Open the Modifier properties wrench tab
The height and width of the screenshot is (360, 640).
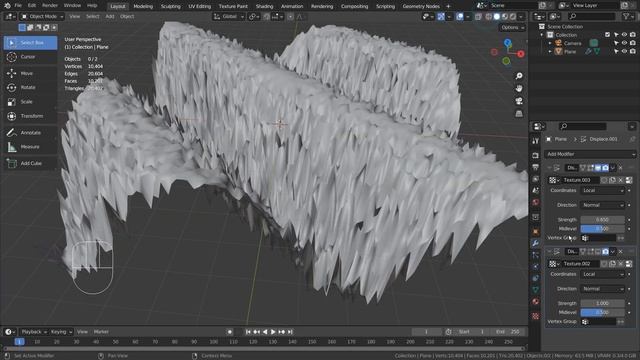(x=536, y=243)
